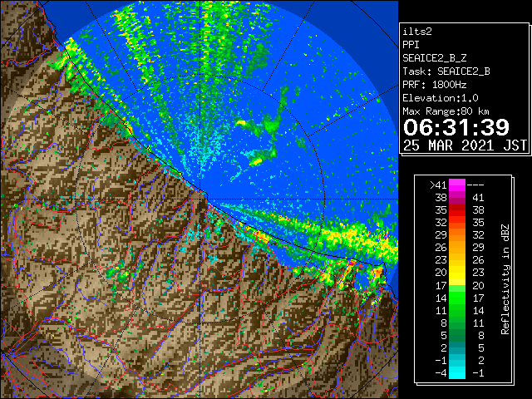Click the '---' legend entry

475,185
